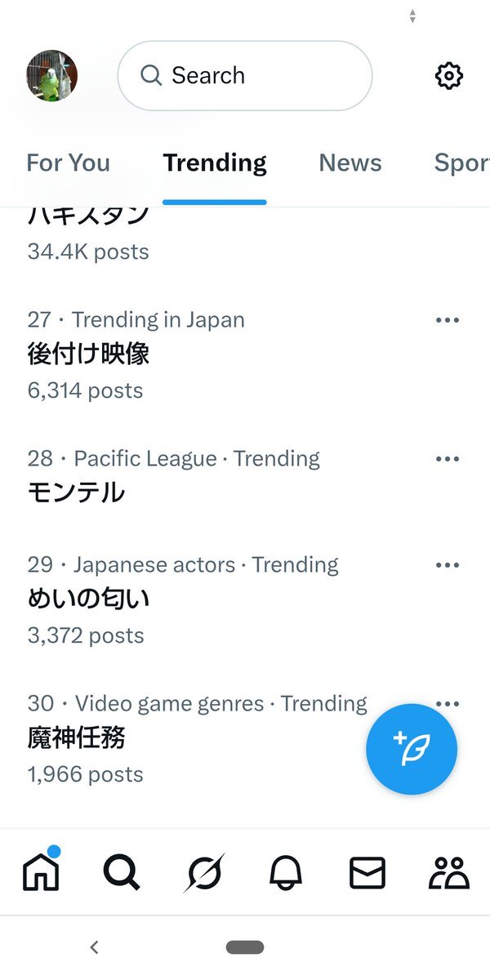The height and width of the screenshot is (980, 490).
Task: Open more options for trend 27
Action: pyautogui.click(x=448, y=320)
